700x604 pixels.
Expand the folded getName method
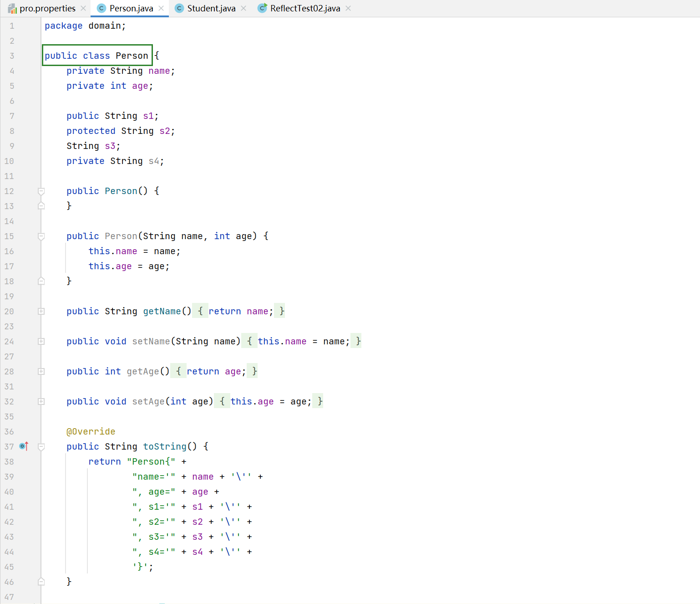pyautogui.click(x=41, y=312)
